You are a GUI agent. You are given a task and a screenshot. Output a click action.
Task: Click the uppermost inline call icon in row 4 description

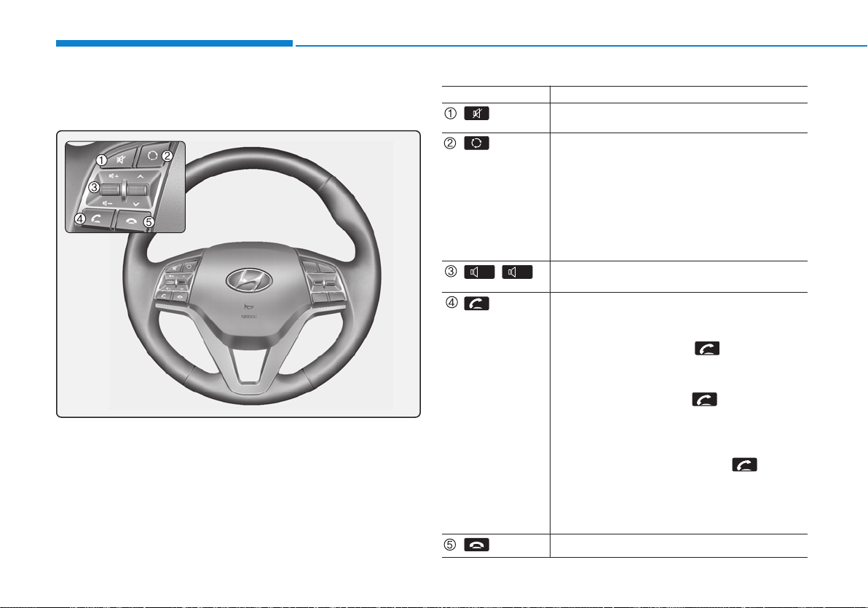(x=707, y=348)
